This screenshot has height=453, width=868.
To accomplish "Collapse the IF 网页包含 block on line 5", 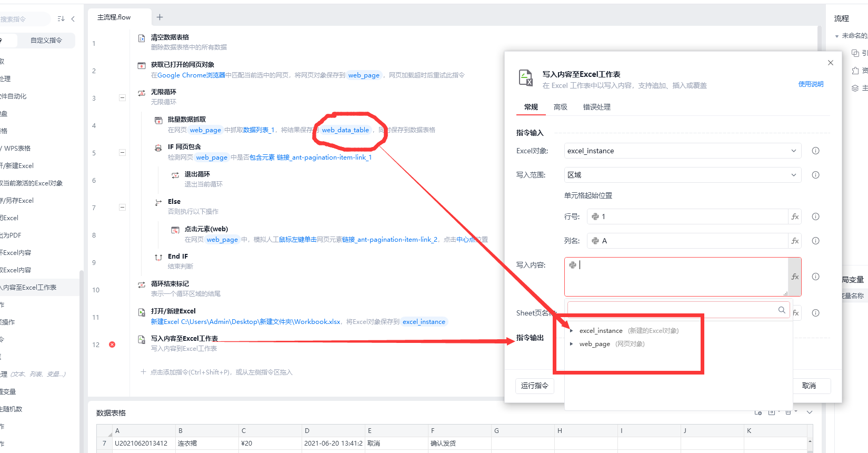I will click(122, 153).
